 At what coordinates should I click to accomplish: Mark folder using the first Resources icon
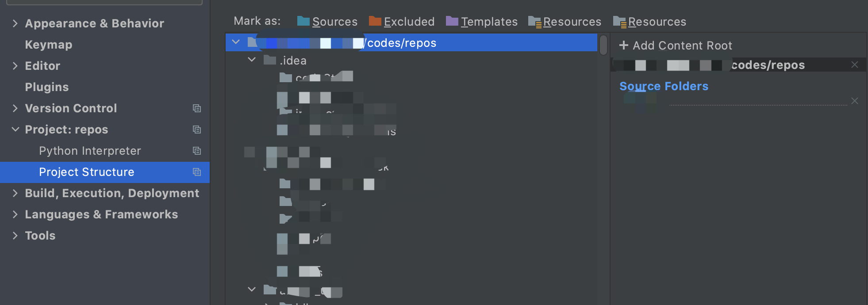[565, 21]
